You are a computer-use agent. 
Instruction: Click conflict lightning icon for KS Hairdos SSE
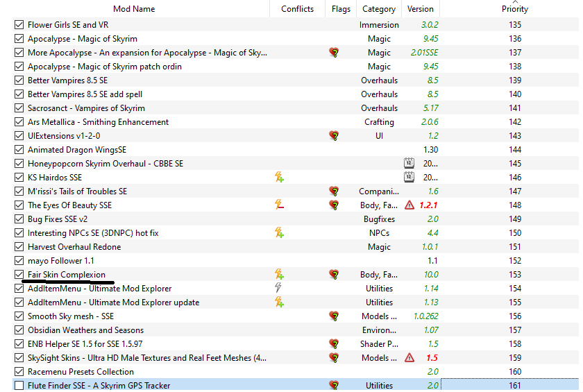coord(279,177)
